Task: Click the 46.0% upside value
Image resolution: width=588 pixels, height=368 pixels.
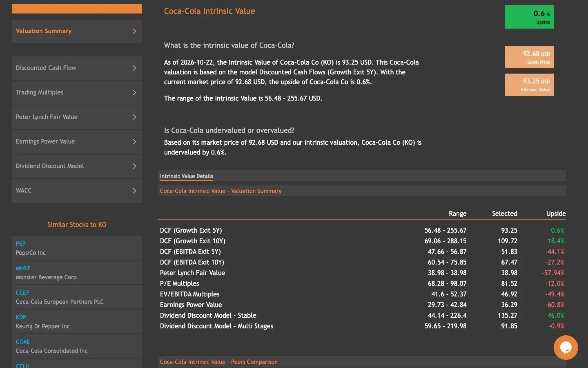Action: coord(556,315)
